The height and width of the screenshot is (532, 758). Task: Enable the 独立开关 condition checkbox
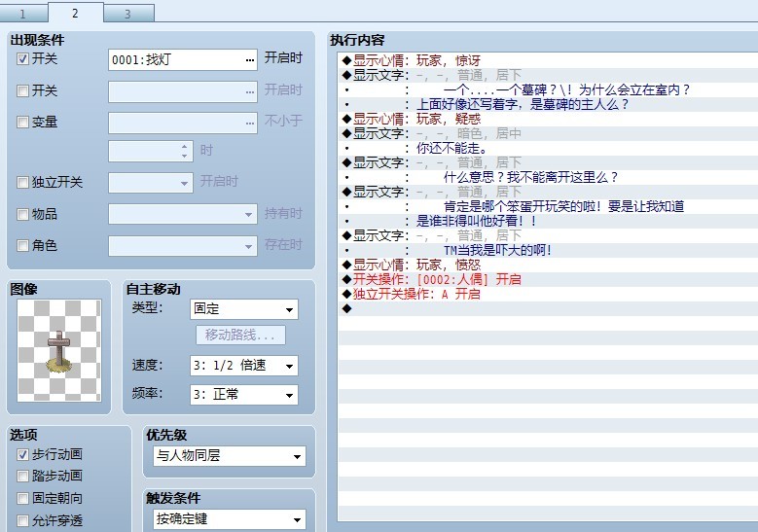click(x=22, y=182)
